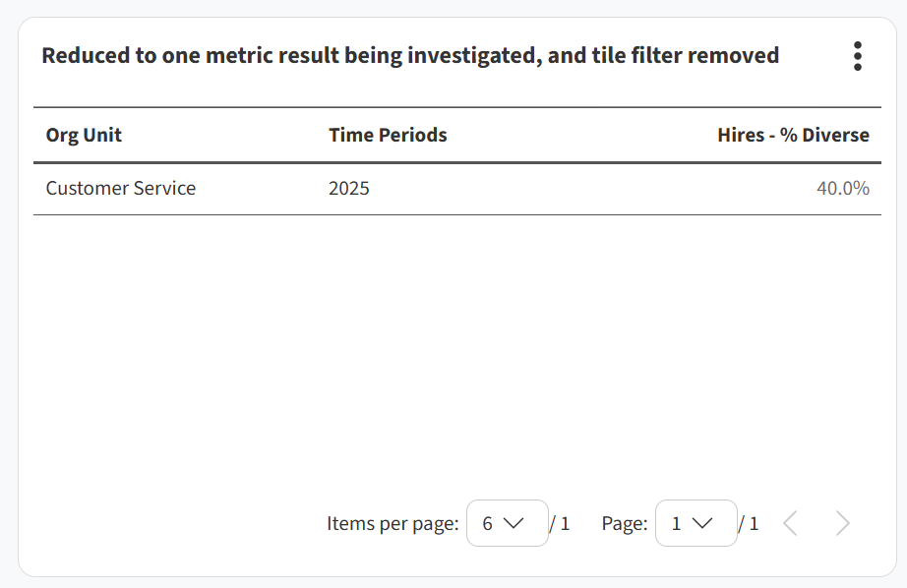Viewport: 907px width, 588px height.
Task: Click the chevron in Items per page box
Action: point(514,523)
